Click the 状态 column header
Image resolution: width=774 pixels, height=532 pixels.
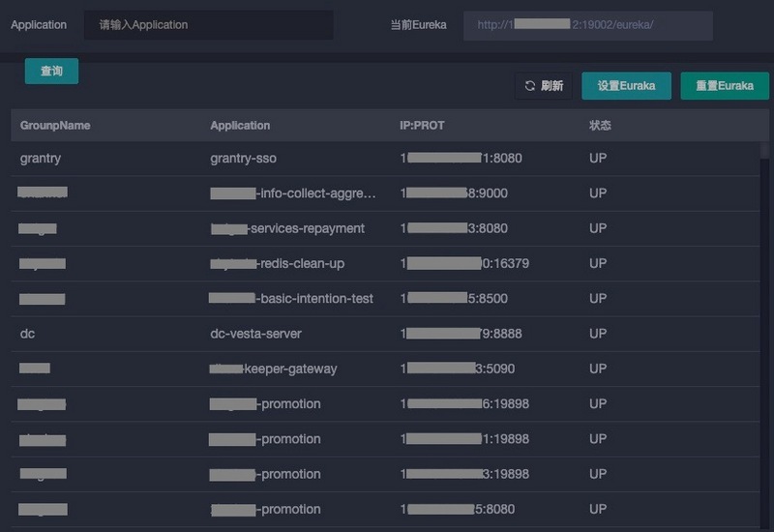(600, 126)
